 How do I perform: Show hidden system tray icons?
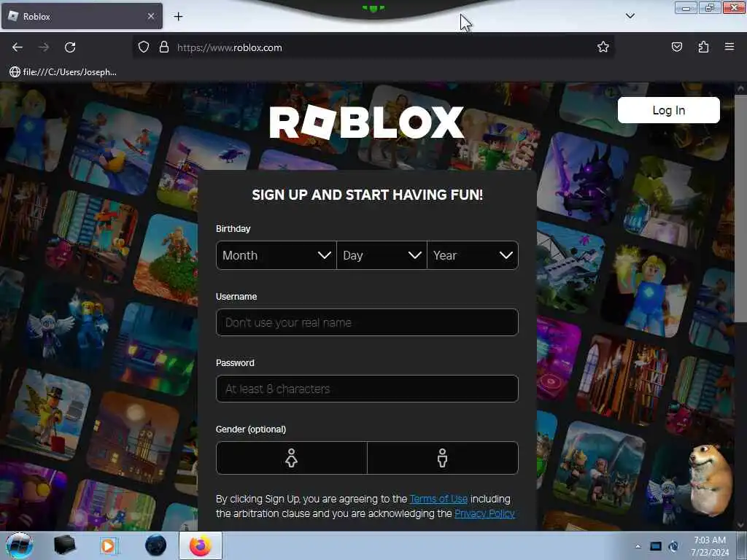[638, 546]
